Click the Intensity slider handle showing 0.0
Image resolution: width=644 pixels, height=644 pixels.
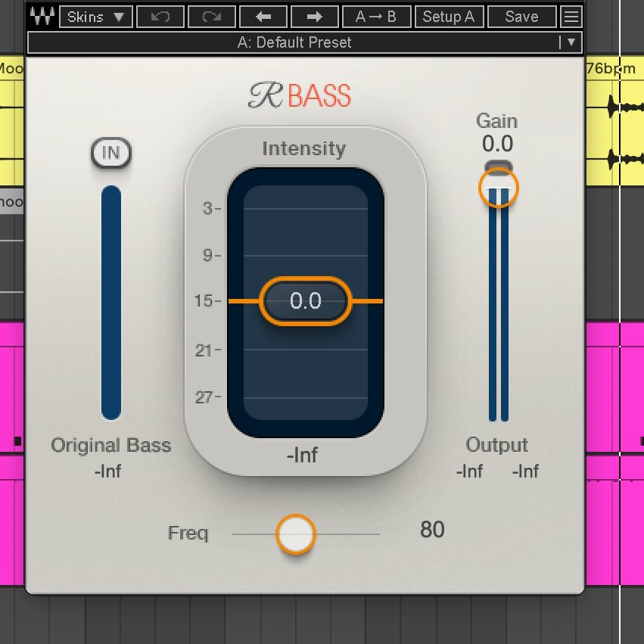click(x=306, y=301)
